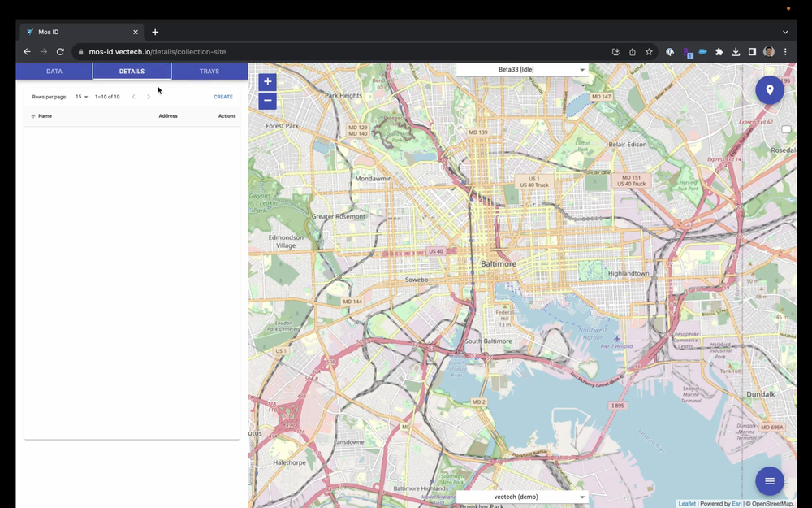The height and width of the screenshot is (508, 812).
Task: Reload the current page
Action: tap(60, 52)
